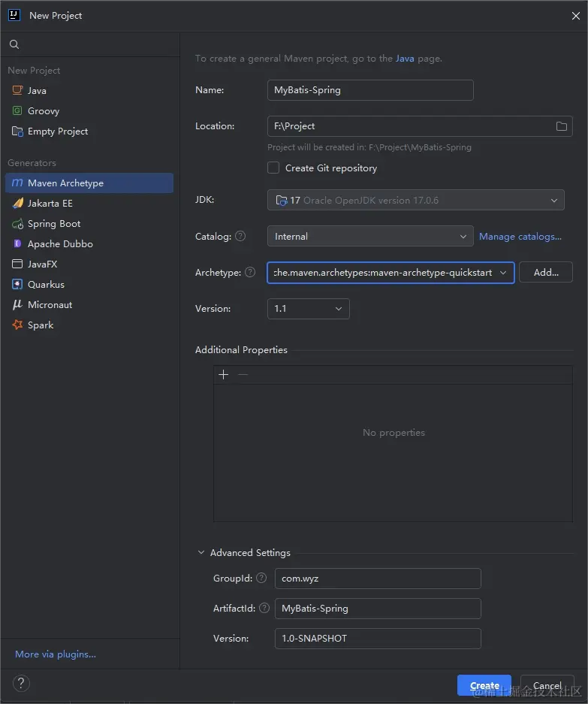Close the New Project dialog

[575, 16]
